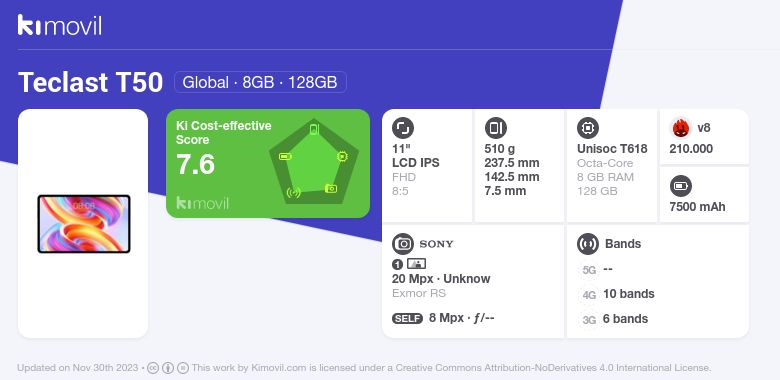Click the Kimovil.com license text in footer

(x=451, y=368)
